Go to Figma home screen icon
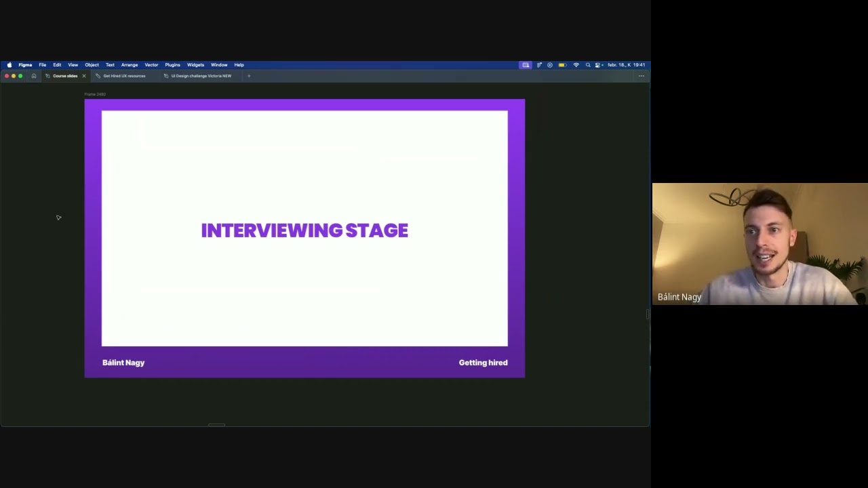This screenshot has height=488, width=868. [x=34, y=76]
